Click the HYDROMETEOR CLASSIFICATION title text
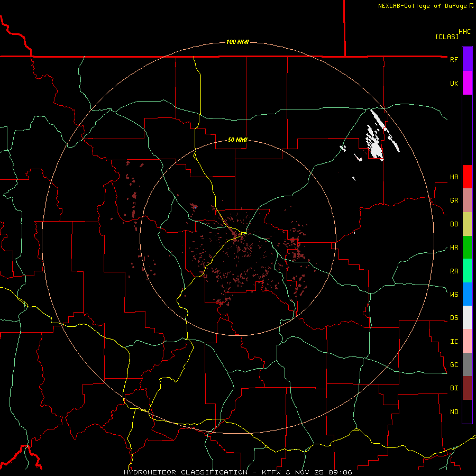476x476 pixels. tap(186, 472)
